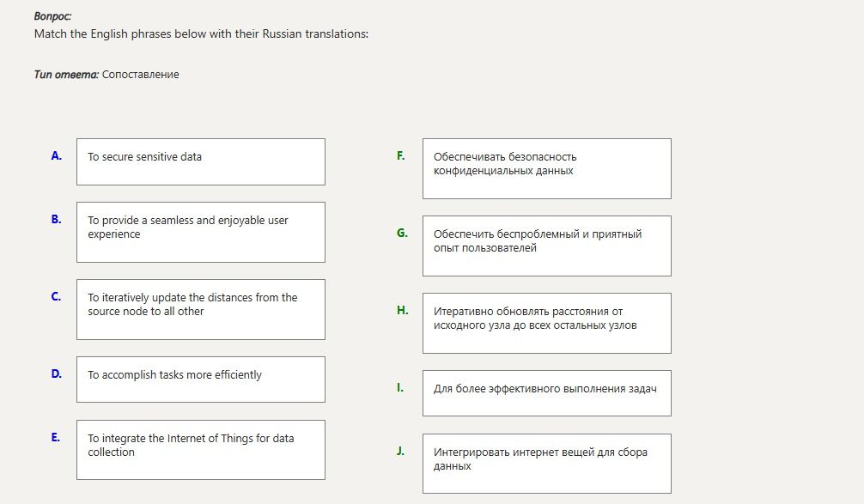Select the 'Обеспечить беспроблемный и приятный опыт' box
Screen dimensions: 864x504
[546, 246]
